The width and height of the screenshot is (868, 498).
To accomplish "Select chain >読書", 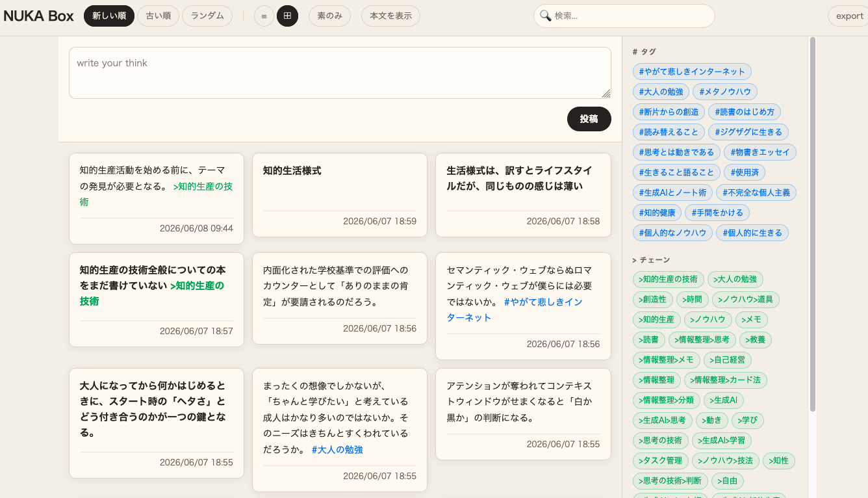I will (x=648, y=340).
